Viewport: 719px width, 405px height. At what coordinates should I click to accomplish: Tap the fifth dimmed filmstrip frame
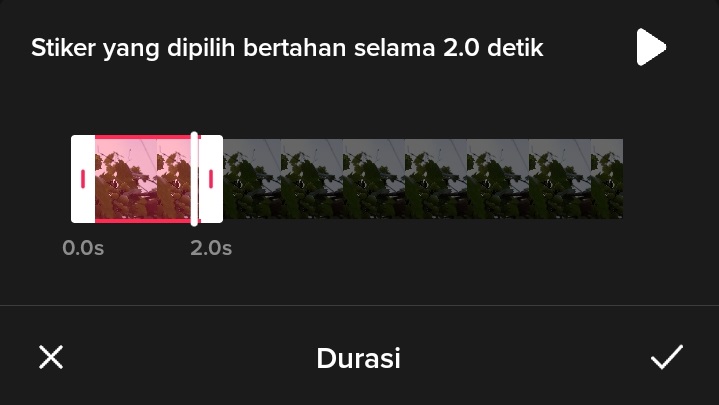click(498, 179)
